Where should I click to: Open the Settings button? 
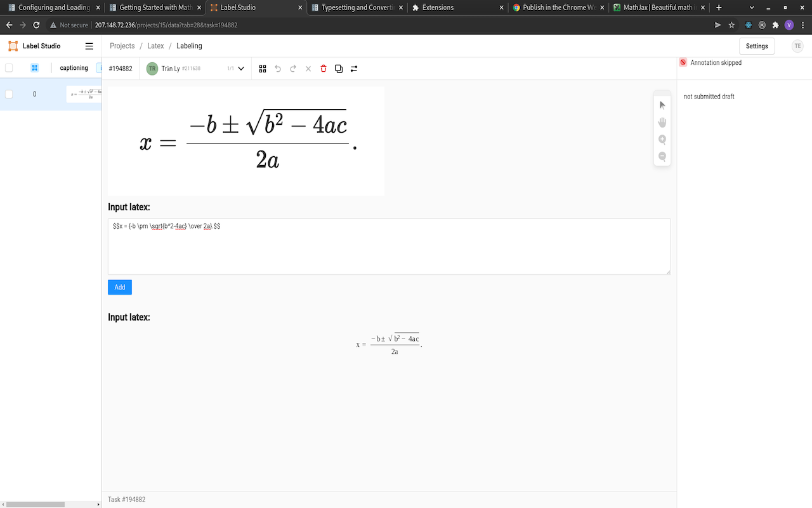pos(756,46)
